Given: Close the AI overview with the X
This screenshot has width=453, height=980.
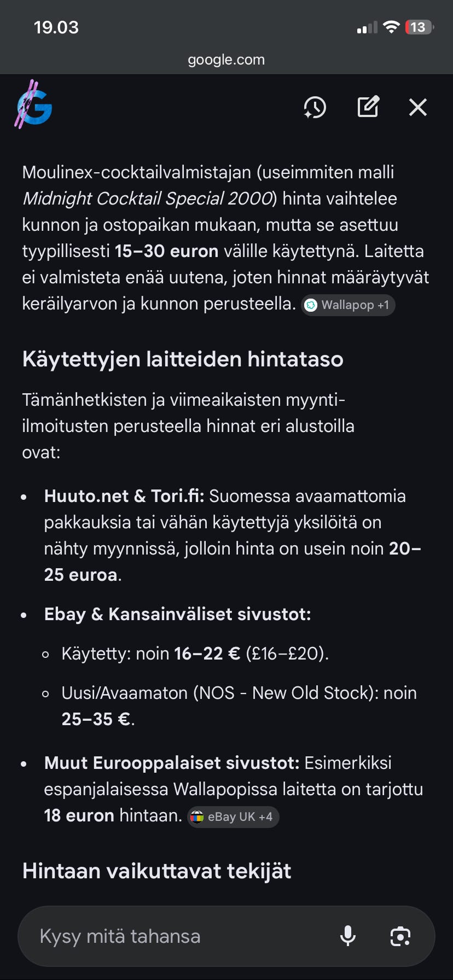Looking at the screenshot, I should (x=417, y=107).
